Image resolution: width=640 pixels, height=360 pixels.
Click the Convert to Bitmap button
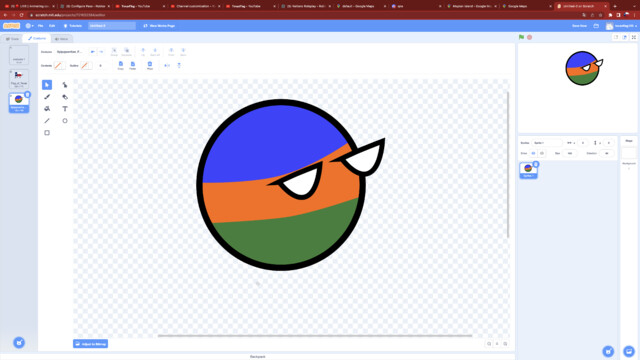pos(91,344)
